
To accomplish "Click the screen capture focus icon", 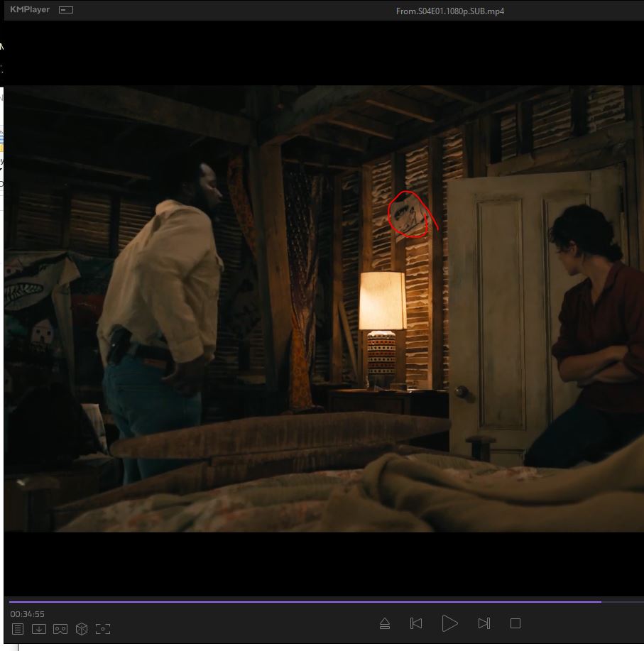I will (102, 628).
